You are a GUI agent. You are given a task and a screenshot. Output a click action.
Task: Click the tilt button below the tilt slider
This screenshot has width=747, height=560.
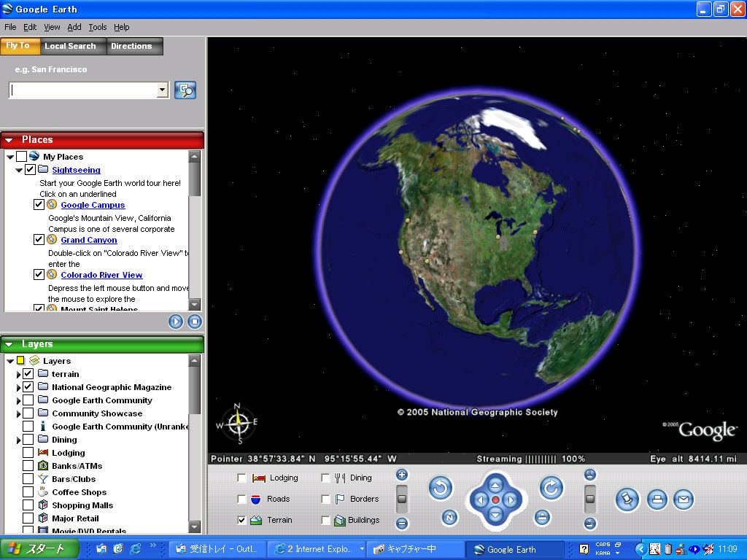click(x=589, y=524)
